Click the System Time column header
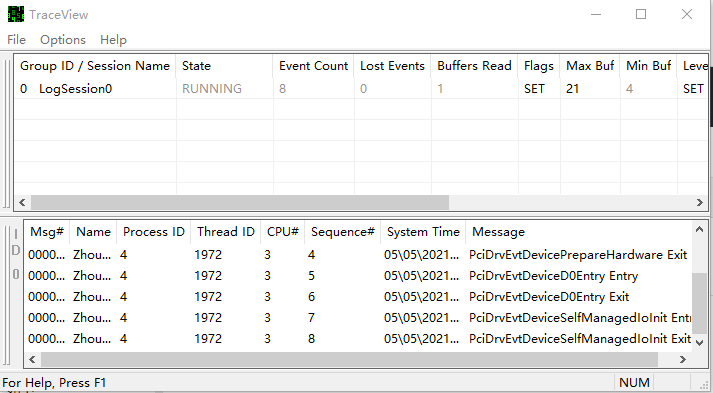 tap(423, 232)
